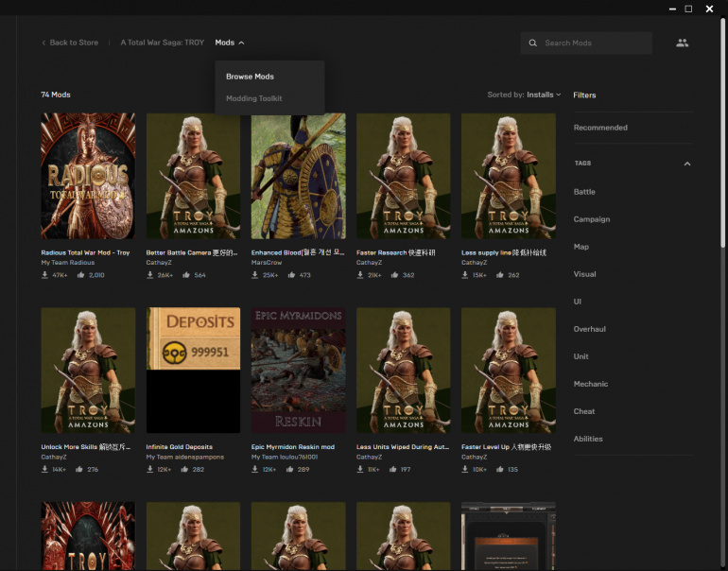Click thumbs-up icon under Enhanced Blood mod
The image size is (728, 571).
pos(292,275)
